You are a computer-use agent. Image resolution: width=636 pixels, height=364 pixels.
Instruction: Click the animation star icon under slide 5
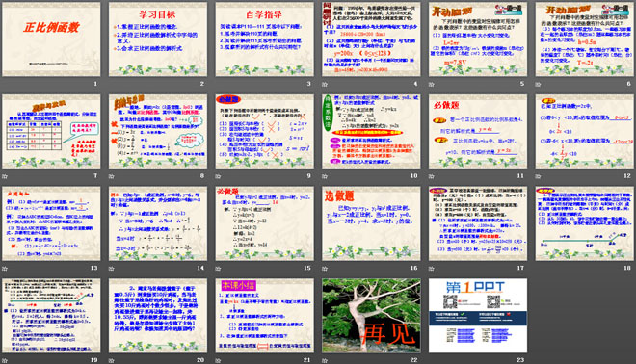(431, 85)
